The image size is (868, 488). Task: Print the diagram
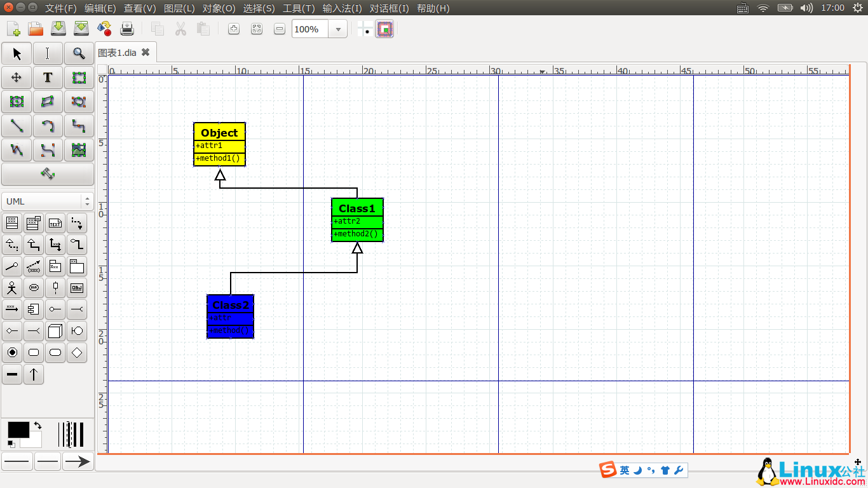click(127, 29)
